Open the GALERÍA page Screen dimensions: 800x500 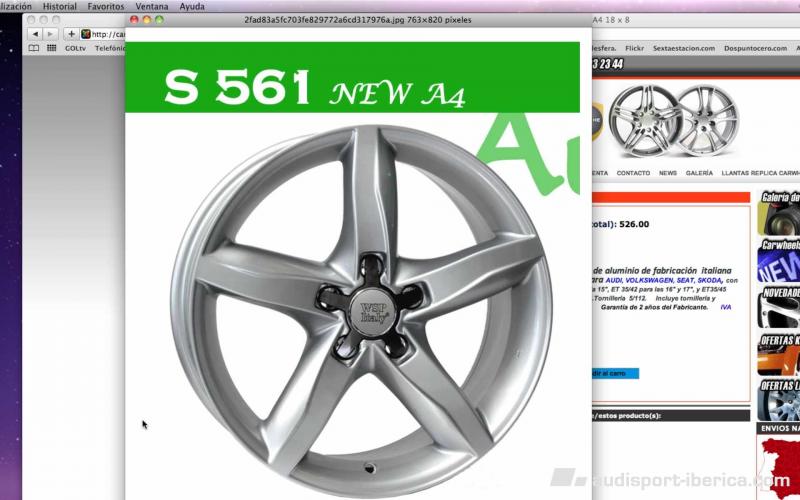coord(699,173)
